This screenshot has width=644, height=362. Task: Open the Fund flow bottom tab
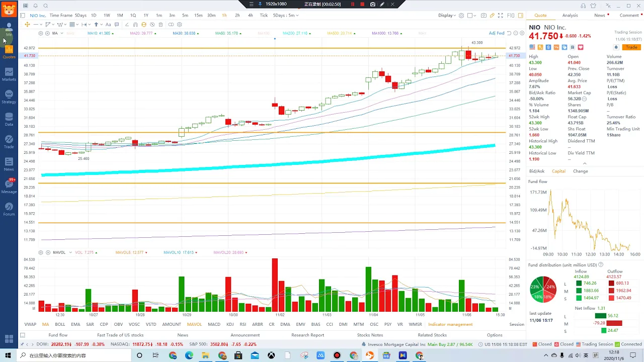coord(58,335)
